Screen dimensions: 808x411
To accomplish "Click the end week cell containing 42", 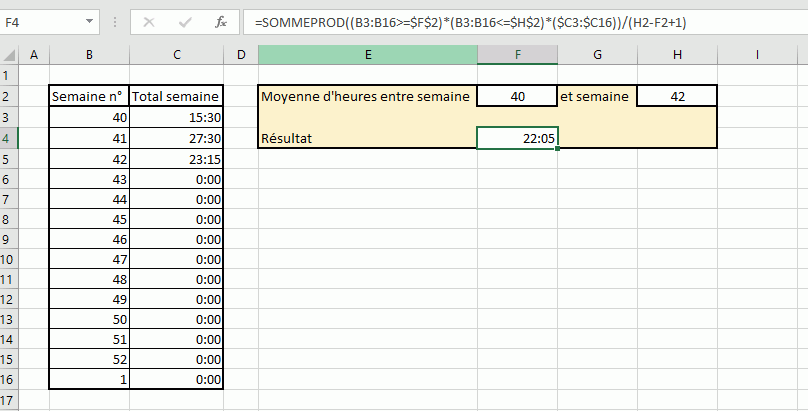I will (x=677, y=96).
